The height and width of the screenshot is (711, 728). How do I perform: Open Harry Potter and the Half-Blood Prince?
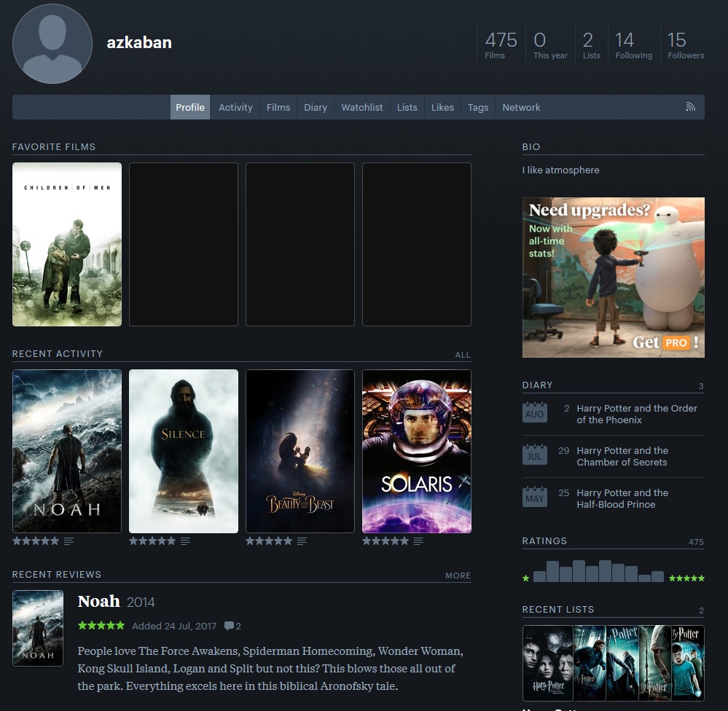pos(622,498)
